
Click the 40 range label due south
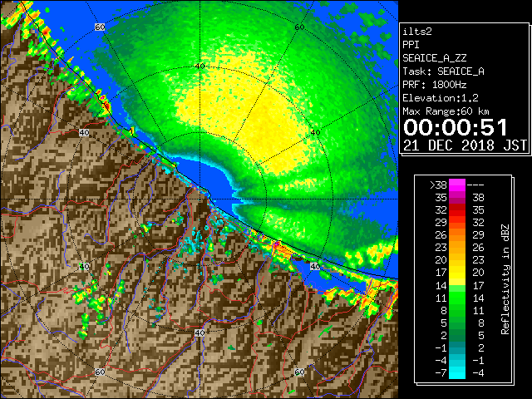click(x=199, y=332)
